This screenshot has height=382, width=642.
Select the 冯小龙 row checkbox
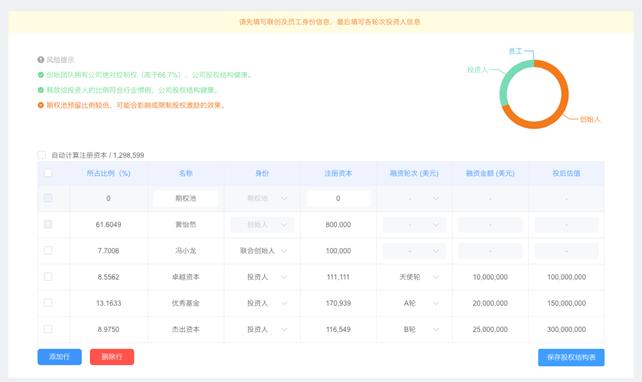(48, 251)
